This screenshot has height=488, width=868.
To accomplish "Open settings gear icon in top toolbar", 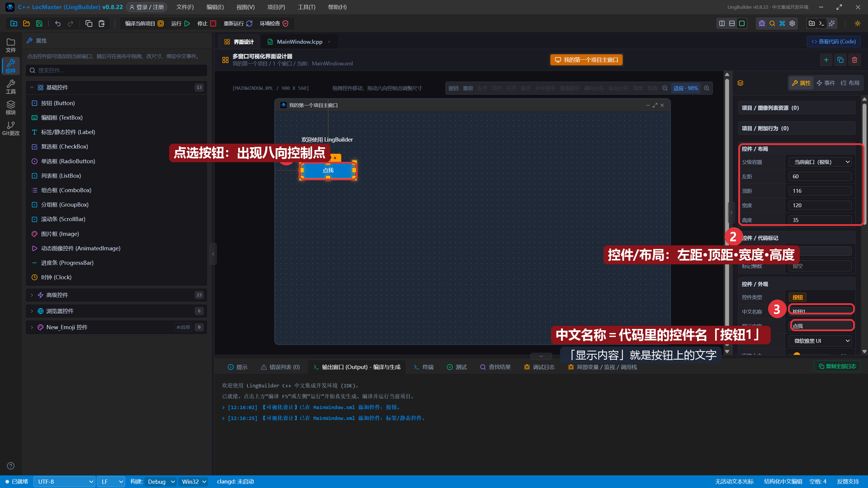I will pyautogui.click(x=792, y=23).
